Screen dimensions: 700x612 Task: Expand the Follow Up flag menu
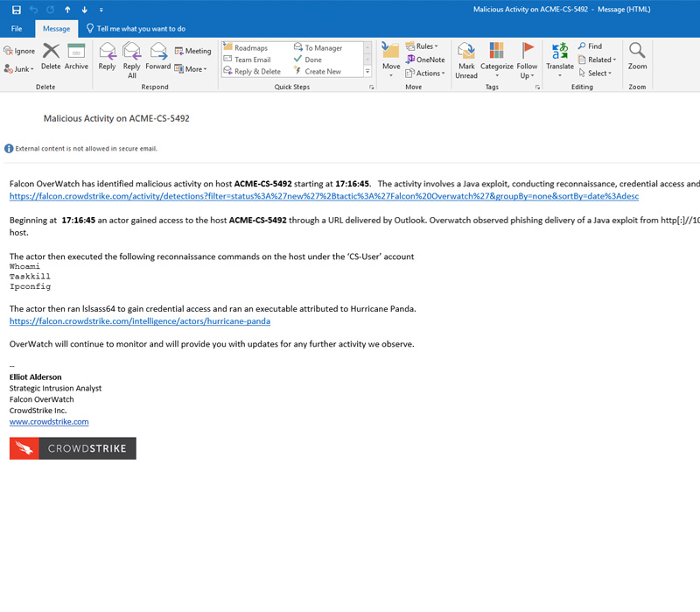click(528, 58)
